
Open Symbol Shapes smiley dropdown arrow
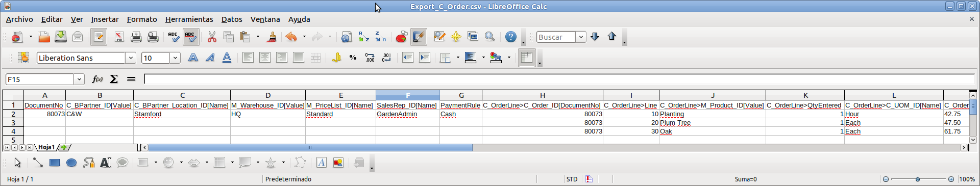(181, 163)
